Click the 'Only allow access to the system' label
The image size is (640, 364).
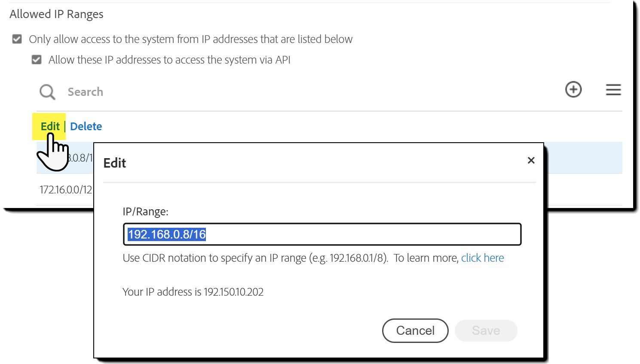pyautogui.click(x=190, y=39)
